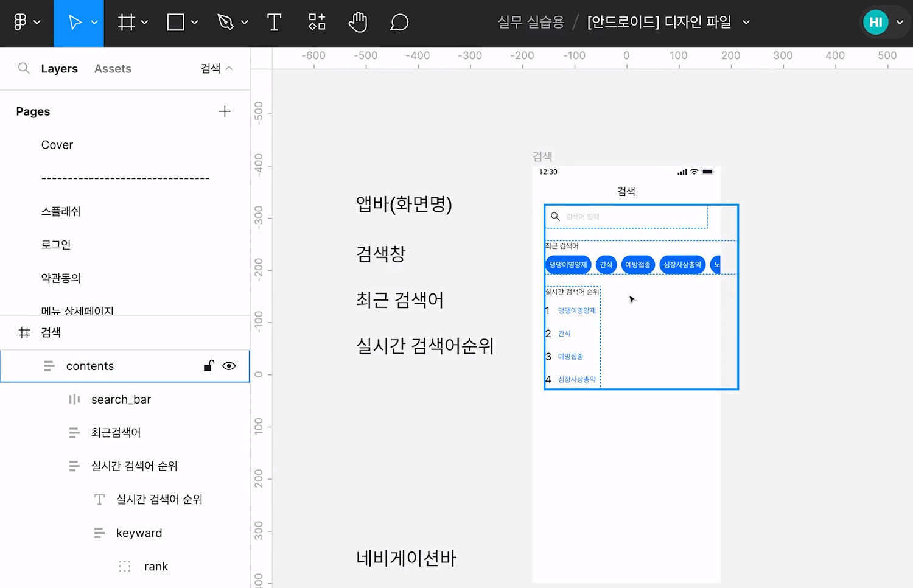Screen dimensions: 913x588
Task: Click the 댕댕이영양제 chip on canvas
Action: click(568, 265)
